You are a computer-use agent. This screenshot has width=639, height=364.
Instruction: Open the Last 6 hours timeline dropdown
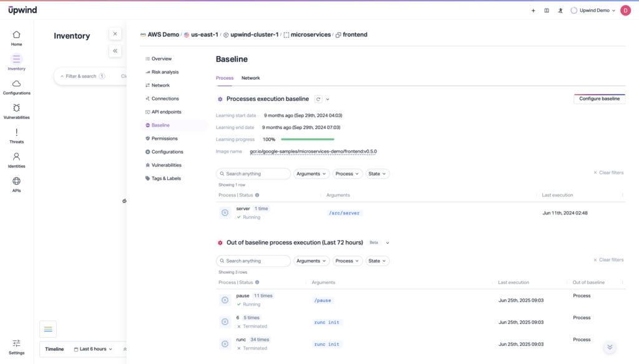click(x=93, y=349)
